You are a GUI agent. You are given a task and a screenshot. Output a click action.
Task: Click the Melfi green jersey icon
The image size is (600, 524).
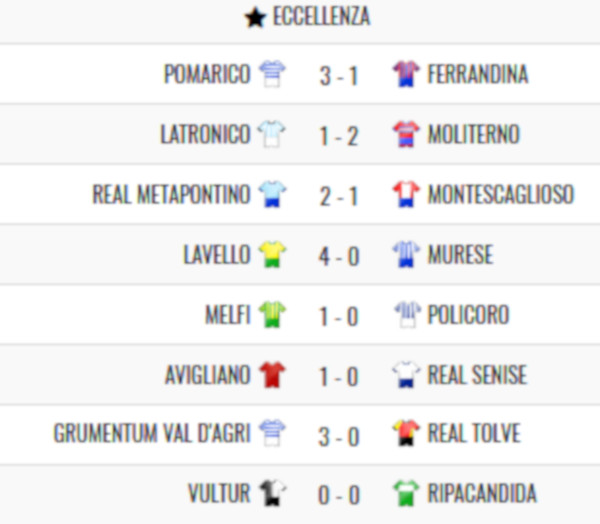272,315
